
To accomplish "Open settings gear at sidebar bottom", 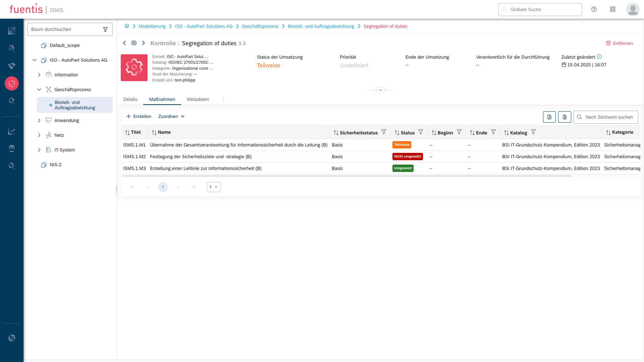I will (x=12, y=338).
